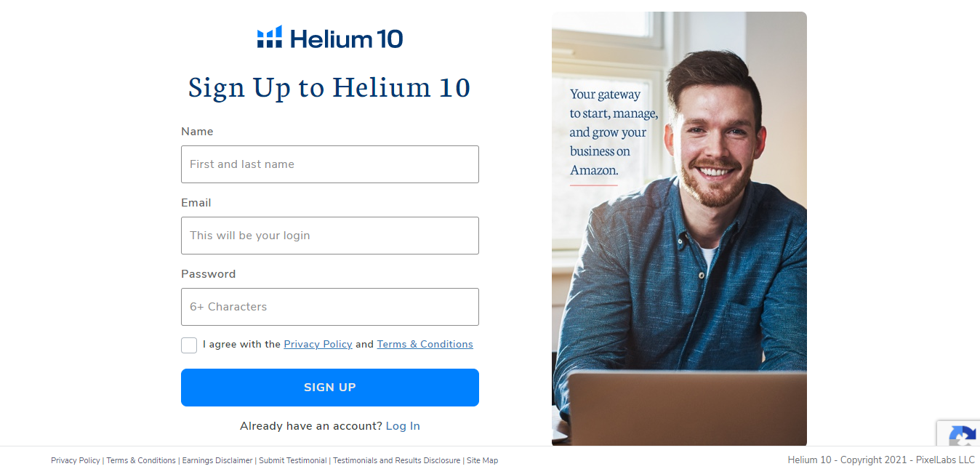This screenshot has height=469, width=980.
Task: Check the agree to terms checkbox
Action: (x=189, y=345)
